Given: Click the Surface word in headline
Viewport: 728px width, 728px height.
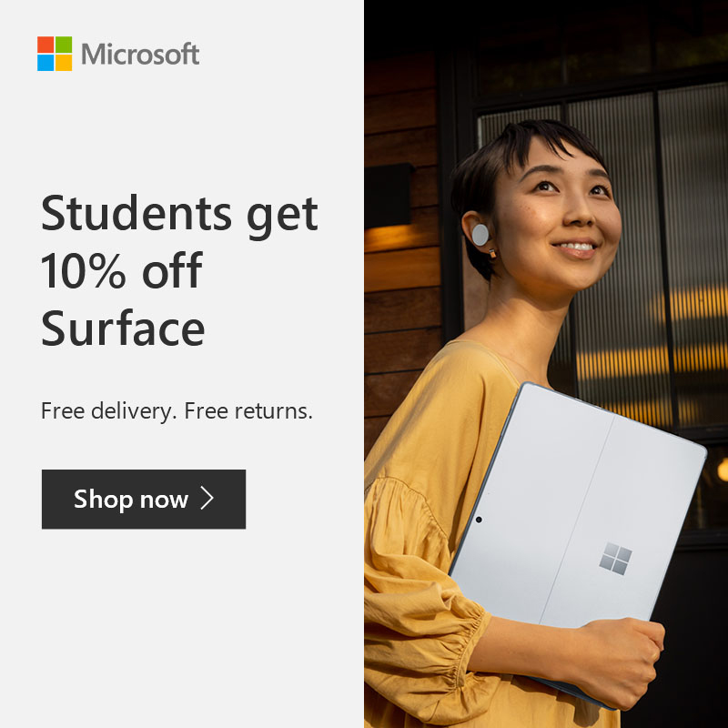Looking at the screenshot, I should (x=123, y=328).
